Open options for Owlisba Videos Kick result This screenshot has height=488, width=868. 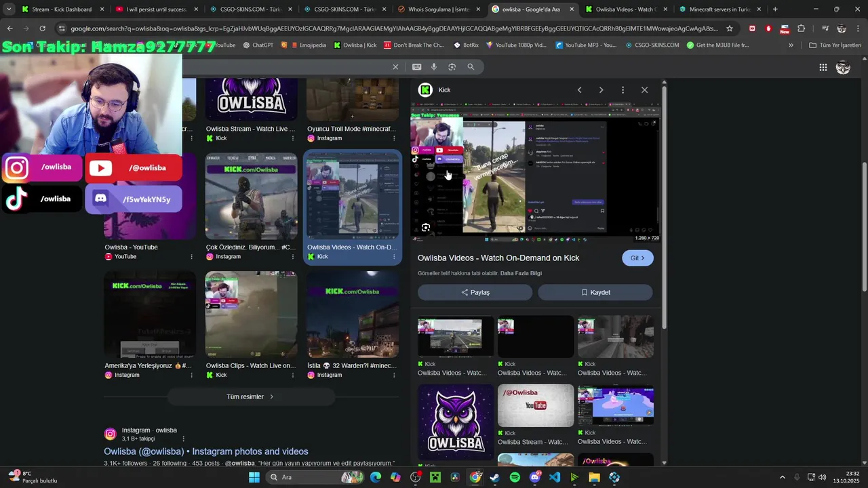point(394,257)
